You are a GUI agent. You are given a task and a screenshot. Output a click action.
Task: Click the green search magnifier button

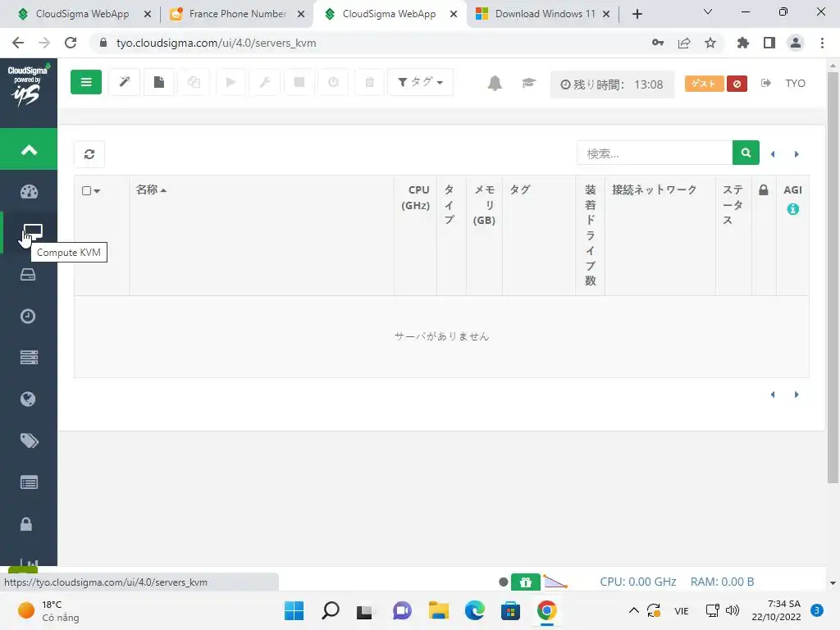click(x=746, y=153)
